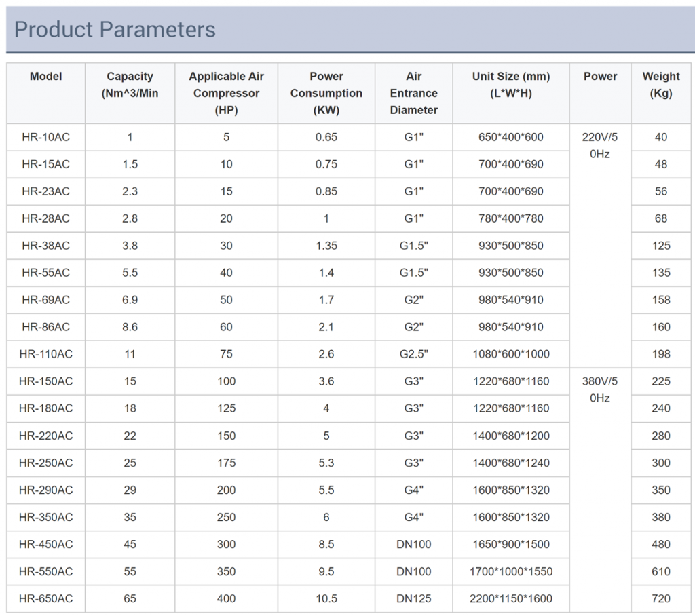
Task: Click the HR-110AC model cell
Action: 45,354
